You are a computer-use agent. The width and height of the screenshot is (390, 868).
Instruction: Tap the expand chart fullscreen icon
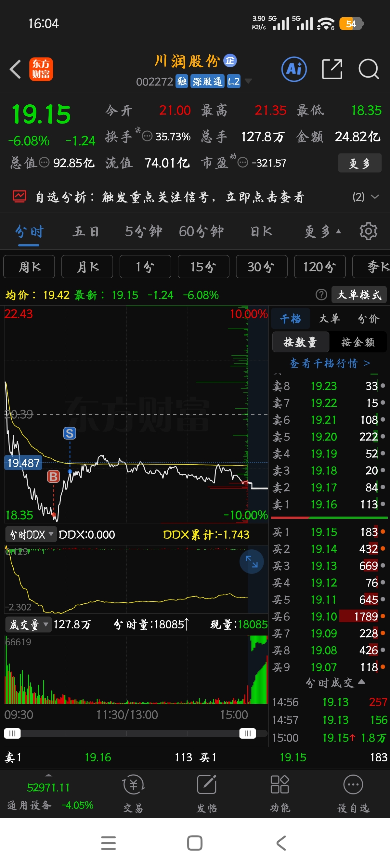point(252,561)
